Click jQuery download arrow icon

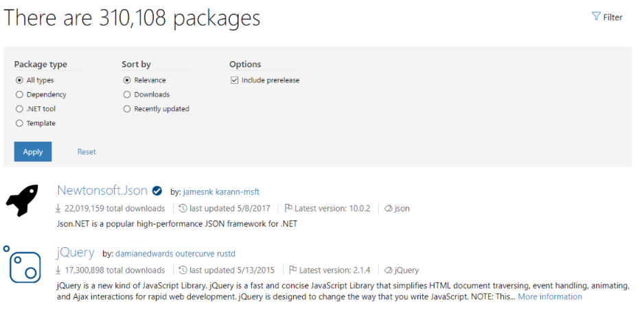(x=58, y=270)
